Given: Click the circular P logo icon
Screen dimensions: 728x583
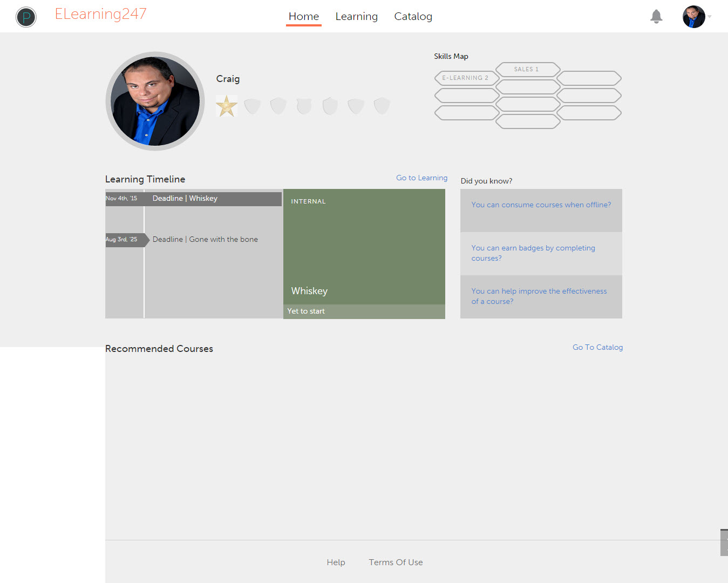Looking at the screenshot, I should pyautogui.click(x=26, y=17).
